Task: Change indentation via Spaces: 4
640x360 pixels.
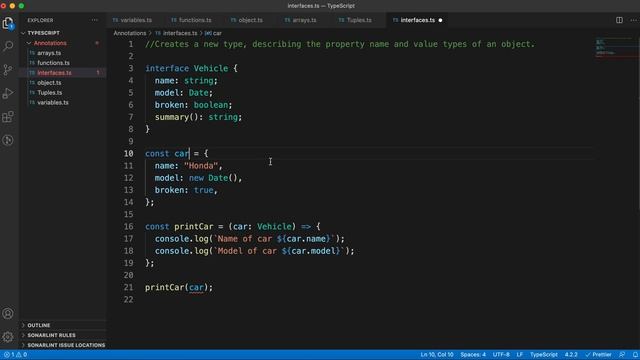Action: click(473, 355)
